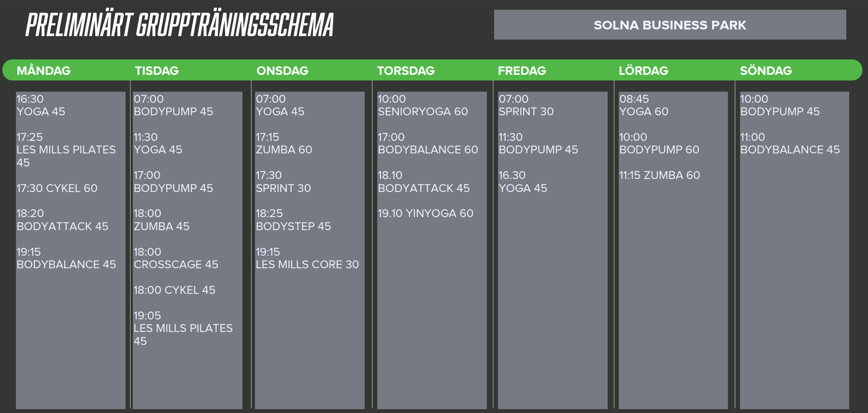
Task: Open the Onsdag column header
Action: point(282,70)
